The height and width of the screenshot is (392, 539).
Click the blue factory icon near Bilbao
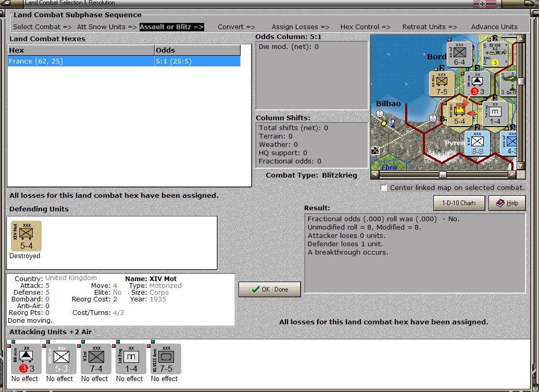tap(393, 123)
